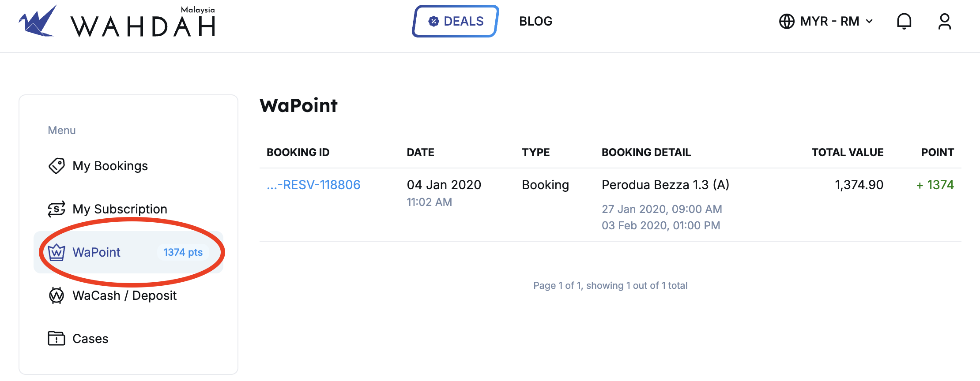Click the globe currency icon
Viewport: 980px width, 381px height.
(x=787, y=21)
